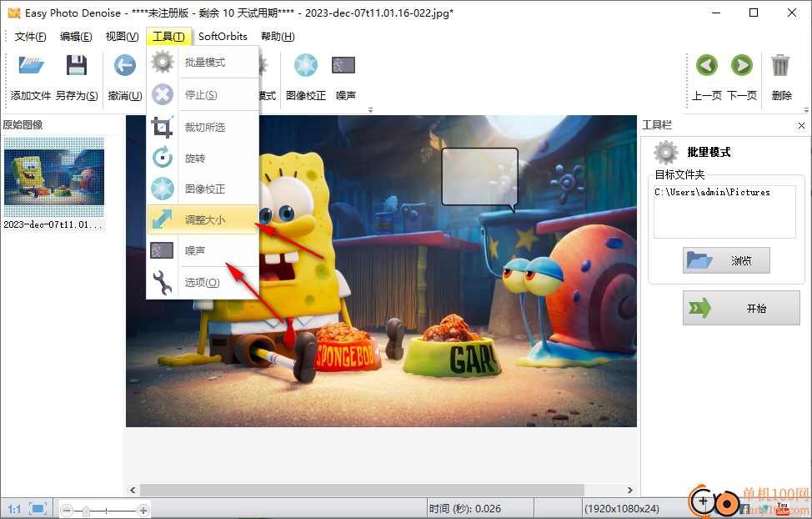Choose 批量模式 in the tools menu
The image size is (812, 519).
(x=203, y=63)
